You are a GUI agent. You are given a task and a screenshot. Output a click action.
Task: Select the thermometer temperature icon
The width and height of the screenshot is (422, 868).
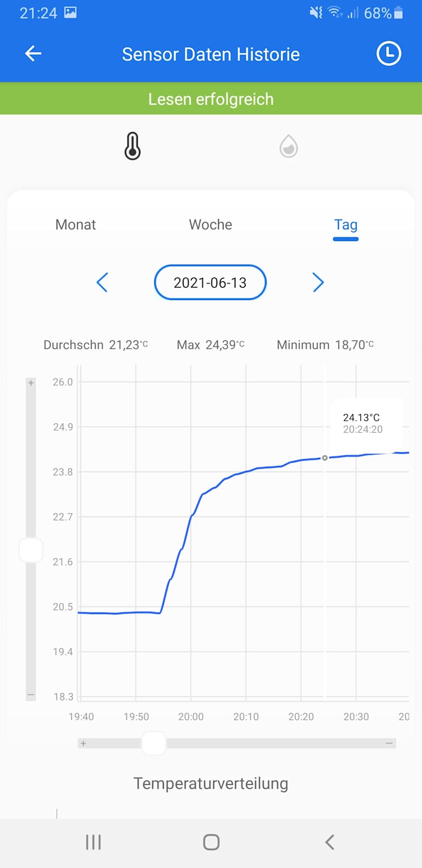132,146
